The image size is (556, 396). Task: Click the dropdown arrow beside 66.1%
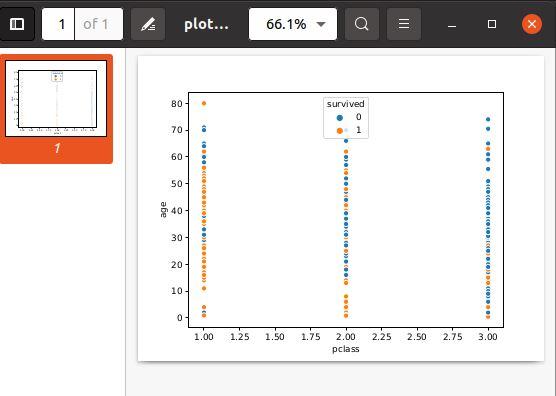321,24
